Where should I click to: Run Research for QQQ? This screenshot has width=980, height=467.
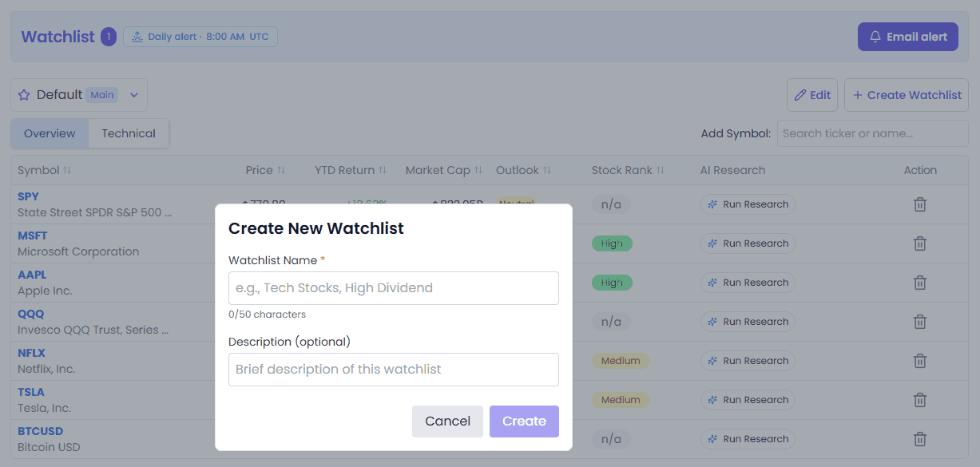748,322
